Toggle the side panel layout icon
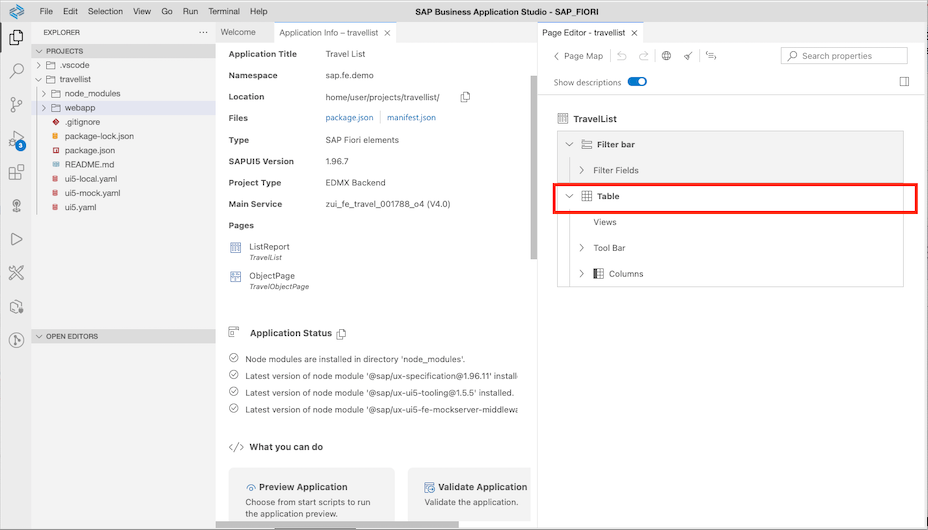The image size is (928, 530). point(904,82)
